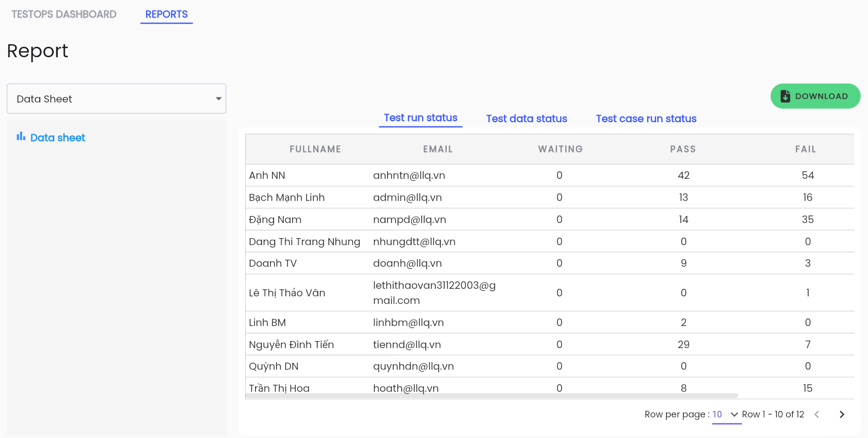Click the Report page heading
Viewport: 868px width, 438px height.
point(38,51)
